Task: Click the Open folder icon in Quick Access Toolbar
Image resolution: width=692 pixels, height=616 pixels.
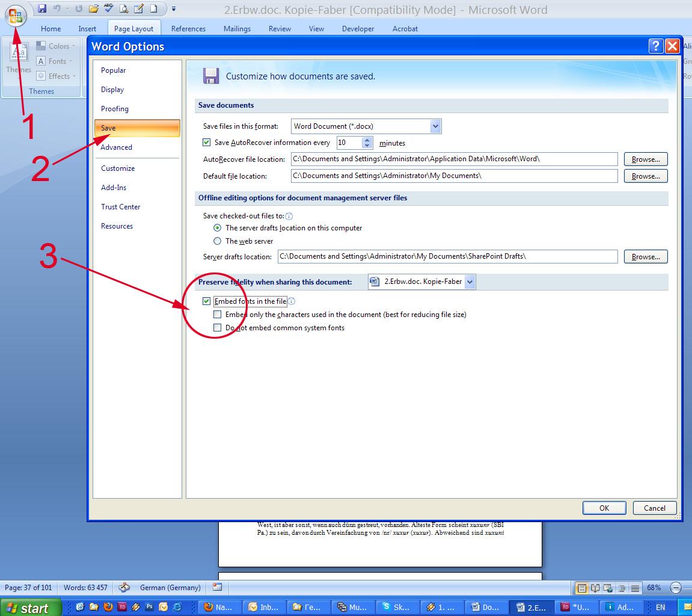Action: [94, 8]
